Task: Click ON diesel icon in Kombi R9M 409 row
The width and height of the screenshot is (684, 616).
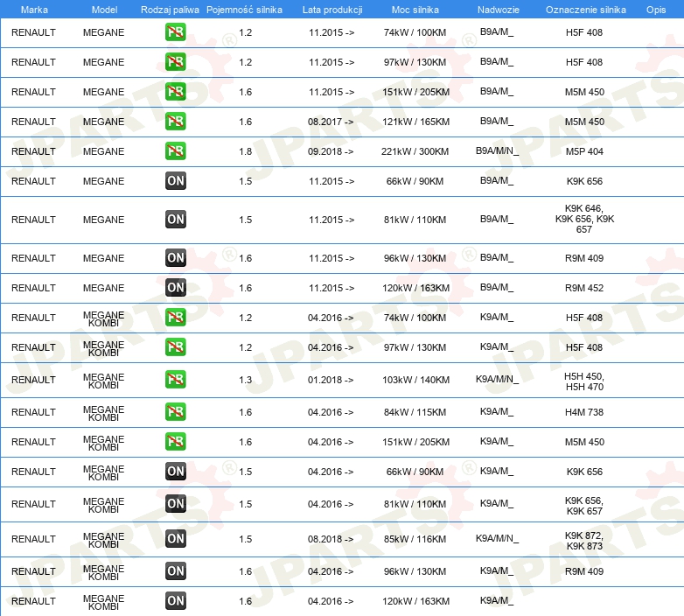Action: 175,570
